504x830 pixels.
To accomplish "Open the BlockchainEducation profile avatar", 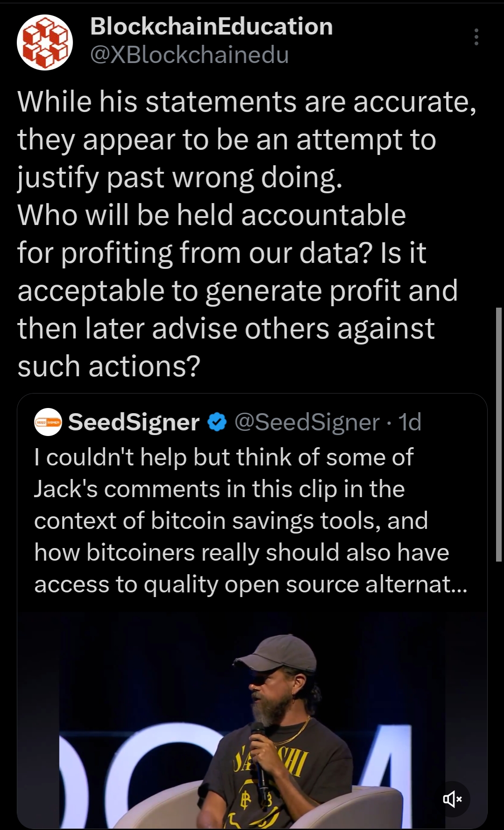I will tap(45, 42).
